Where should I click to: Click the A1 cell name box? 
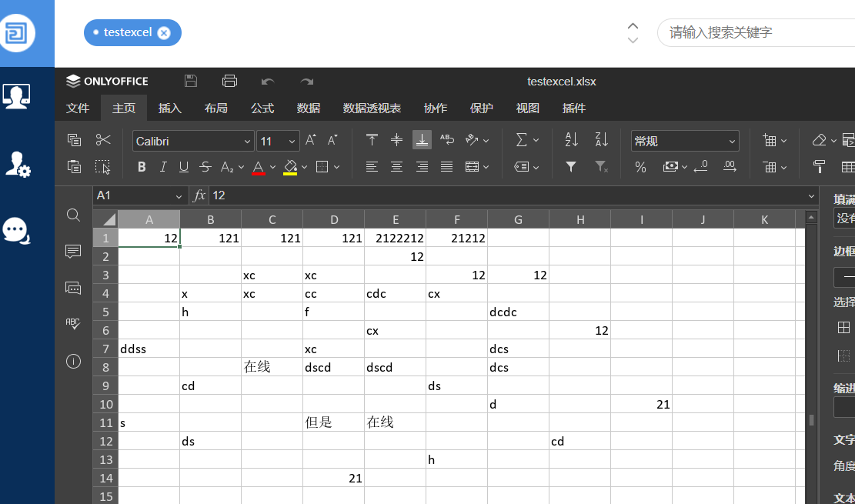click(140, 195)
